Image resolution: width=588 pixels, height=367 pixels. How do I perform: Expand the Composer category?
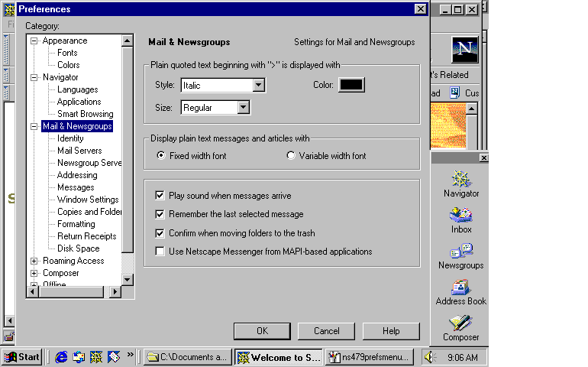click(34, 273)
